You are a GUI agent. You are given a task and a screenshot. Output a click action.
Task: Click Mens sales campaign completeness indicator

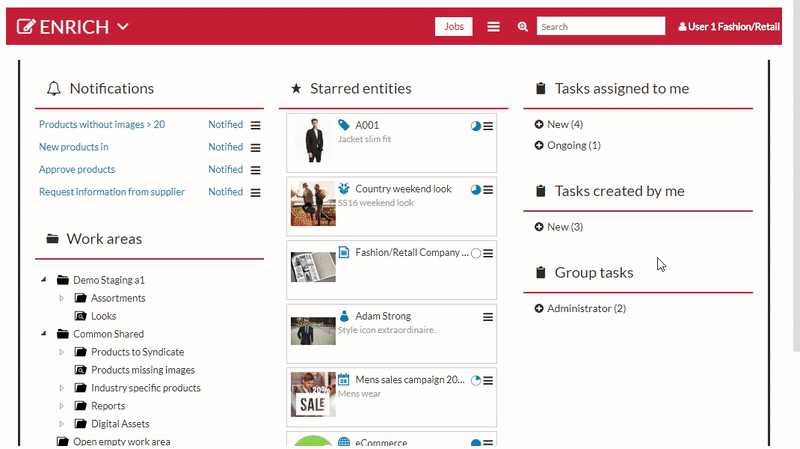pos(476,381)
